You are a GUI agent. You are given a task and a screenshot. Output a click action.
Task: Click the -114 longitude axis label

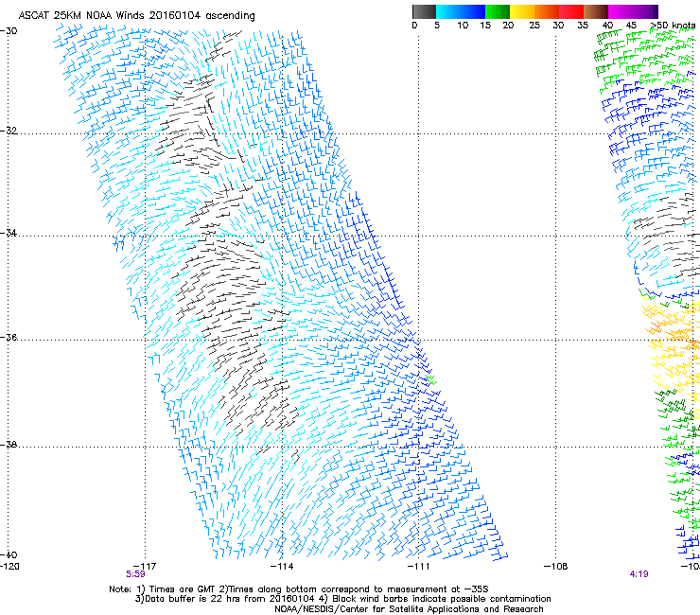pos(282,567)
